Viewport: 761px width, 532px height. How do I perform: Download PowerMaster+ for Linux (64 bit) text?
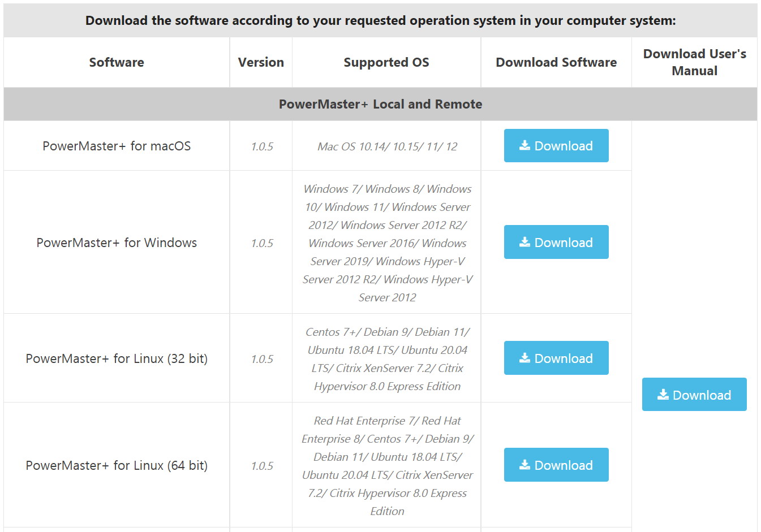[564, 465]
